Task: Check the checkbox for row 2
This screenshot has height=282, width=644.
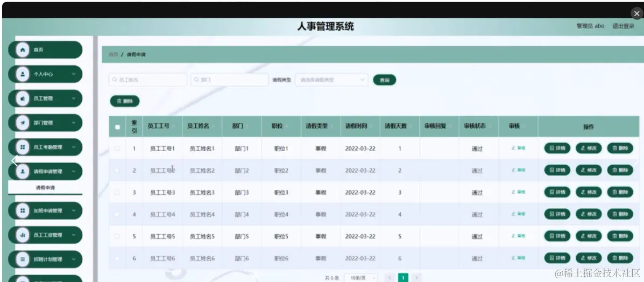Action: [117, 170]
